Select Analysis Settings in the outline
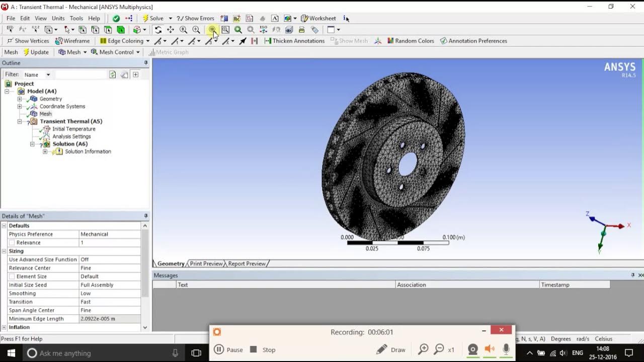This screenshot has height=362, width=644. [x=71, y=136]
